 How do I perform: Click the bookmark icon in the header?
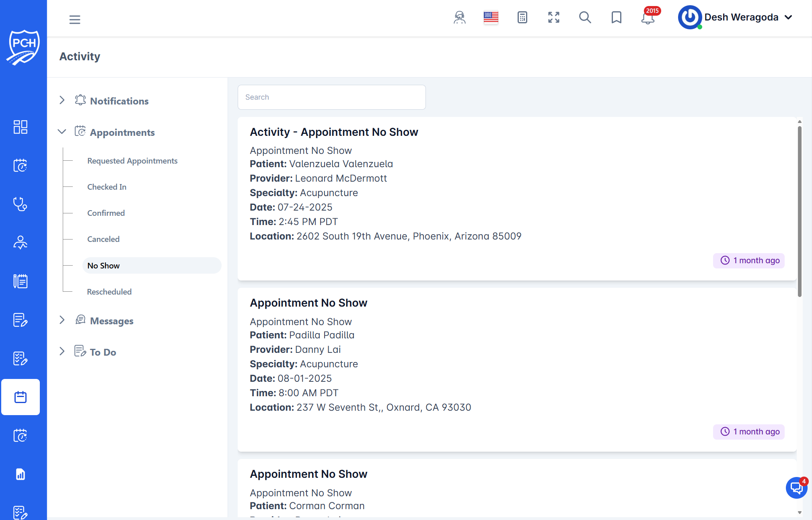point(616,17)
